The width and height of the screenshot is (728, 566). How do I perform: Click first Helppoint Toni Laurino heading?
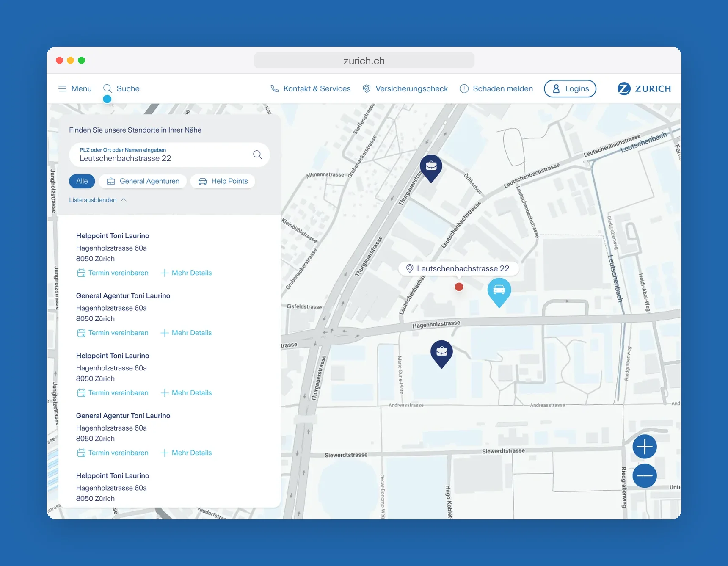click(x=113, y=236)
